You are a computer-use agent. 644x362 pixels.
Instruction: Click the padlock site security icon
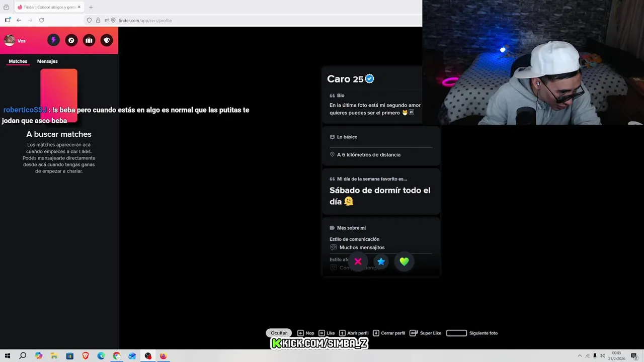98,20
